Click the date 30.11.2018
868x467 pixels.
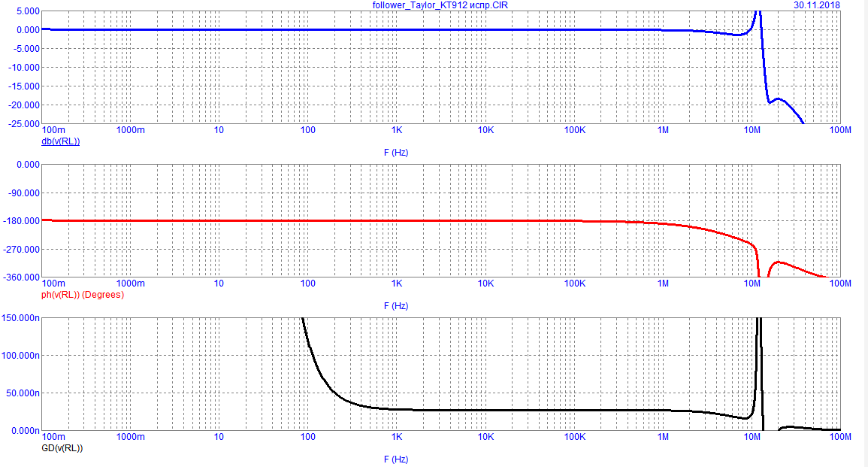[x=816, y=5]
